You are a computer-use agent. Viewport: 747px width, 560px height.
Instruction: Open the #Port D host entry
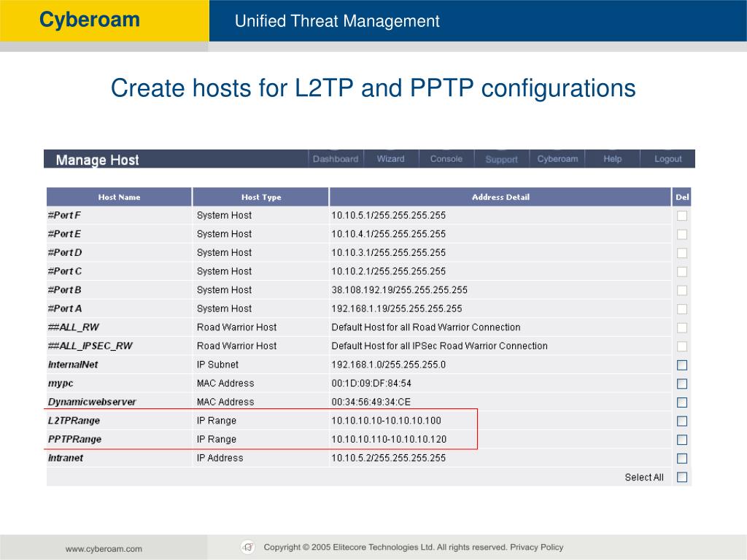[65, 252]
